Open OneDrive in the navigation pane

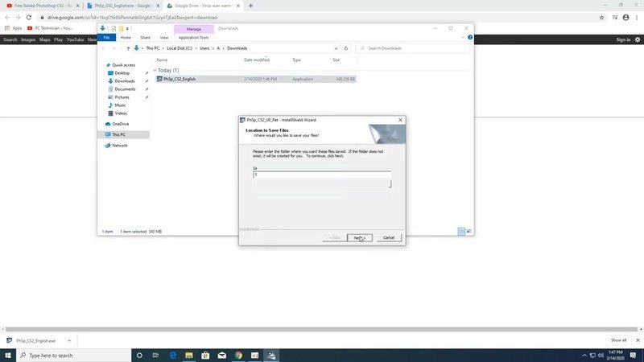120,124
